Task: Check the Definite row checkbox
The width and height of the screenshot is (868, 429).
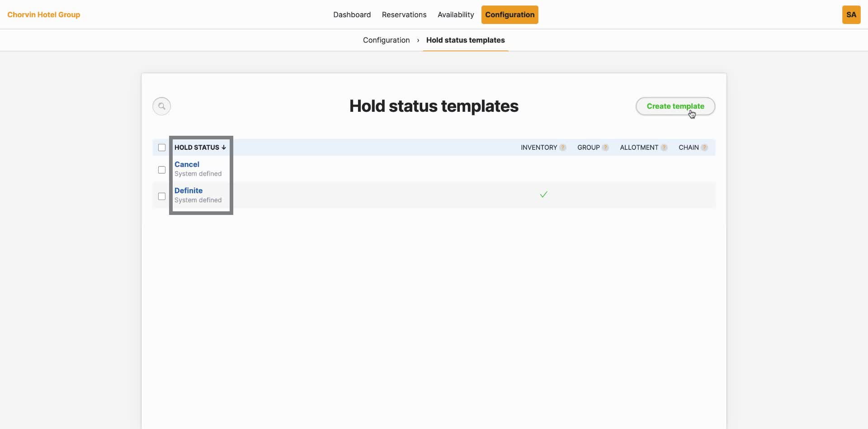Action: [x=161, y=196]
